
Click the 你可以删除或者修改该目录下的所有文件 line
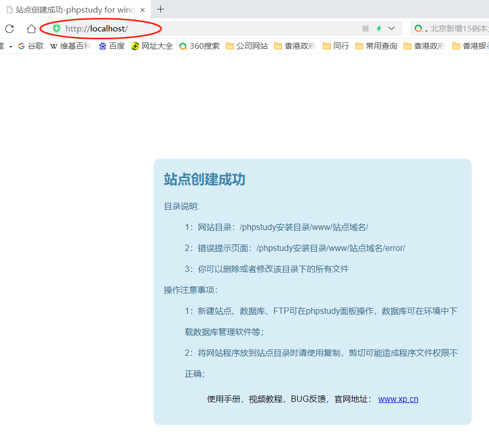coord(267,269)
